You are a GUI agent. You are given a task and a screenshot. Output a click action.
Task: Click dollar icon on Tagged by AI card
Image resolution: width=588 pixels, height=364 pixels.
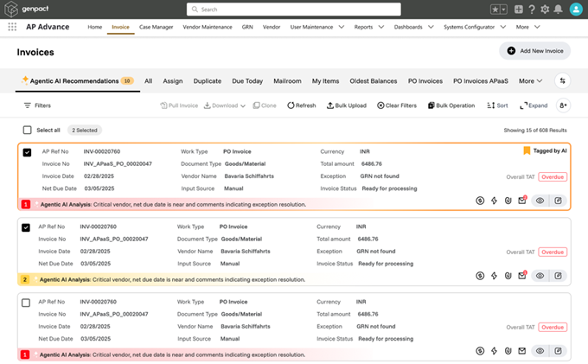click(480, 201)
